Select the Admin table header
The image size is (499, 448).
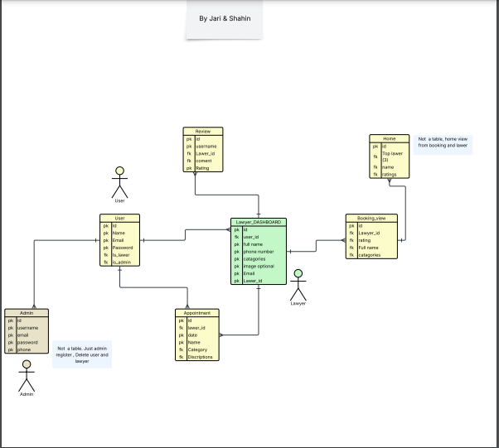pos(27,313)
